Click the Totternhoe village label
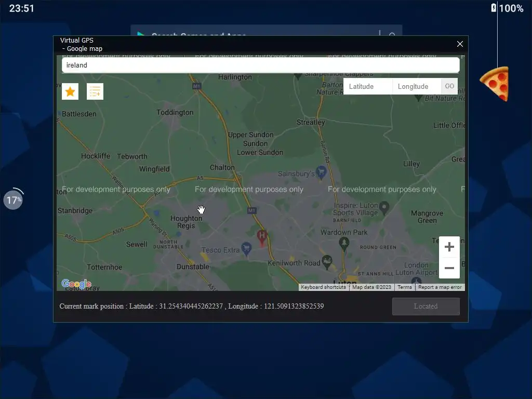This screenshot has width=532, height=399. (x=104, y=267)
